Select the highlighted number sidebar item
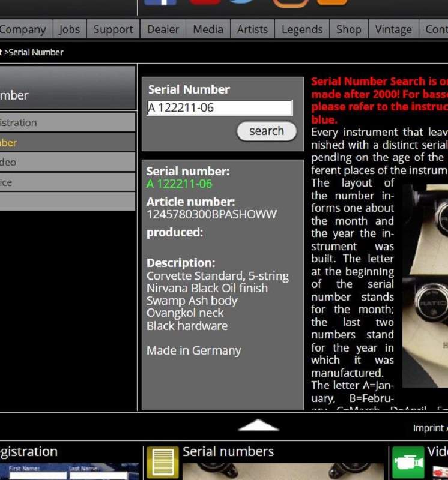Viewport: 448px width, 480px height. click(x=67, y=143)
